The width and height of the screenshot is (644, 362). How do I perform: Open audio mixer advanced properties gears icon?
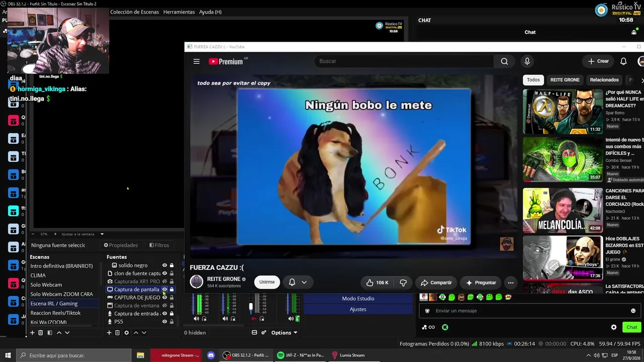click(264, 333)
